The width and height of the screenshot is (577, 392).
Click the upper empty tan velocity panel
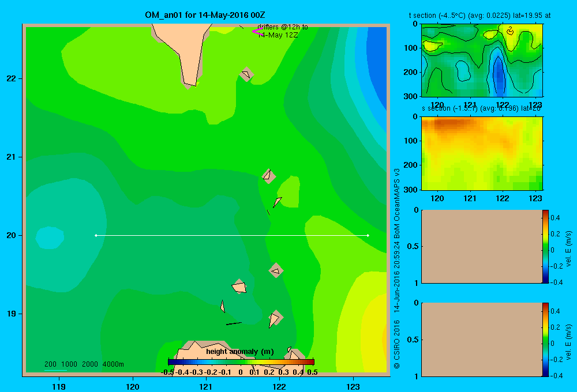(482, 246)
